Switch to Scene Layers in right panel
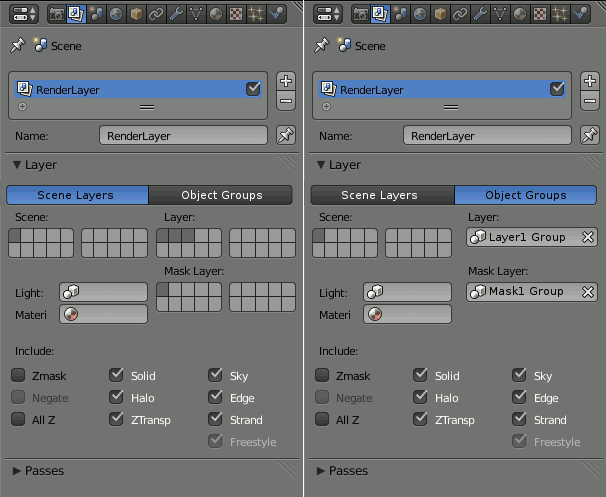 click(382, 195)
